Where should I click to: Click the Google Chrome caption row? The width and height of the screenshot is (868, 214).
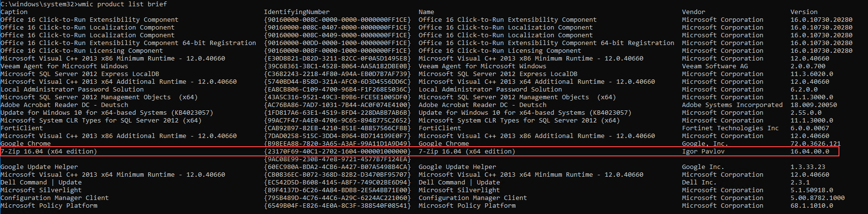point(26,144)
